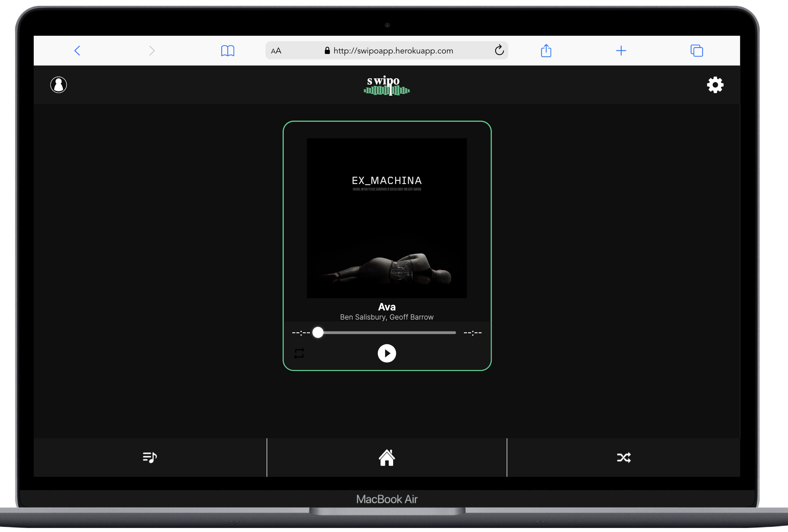The width and height of the screenshot is (788, 532).
Task: Open the playlist queue tab
Action: tap(150, 457)
